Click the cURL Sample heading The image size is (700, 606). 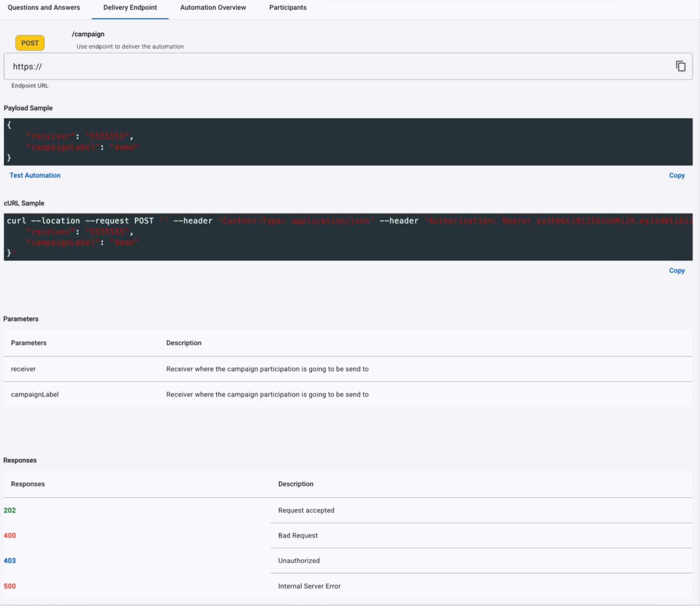(24, 203)
